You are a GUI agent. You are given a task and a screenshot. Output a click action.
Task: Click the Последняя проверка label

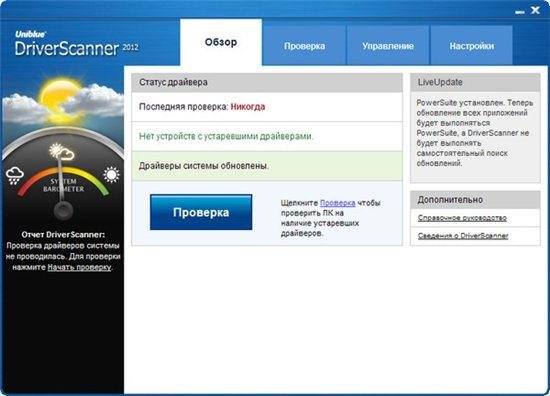click(x=183, y=107)
